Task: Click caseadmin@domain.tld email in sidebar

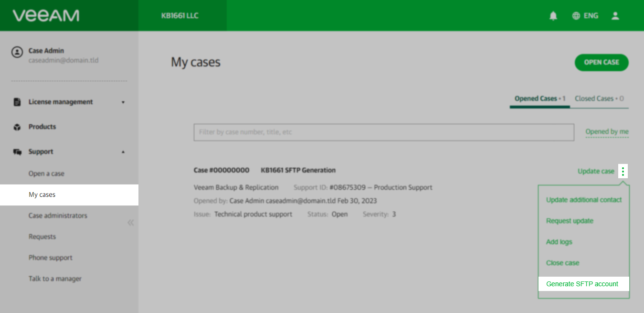Action: tap(63, 60)
